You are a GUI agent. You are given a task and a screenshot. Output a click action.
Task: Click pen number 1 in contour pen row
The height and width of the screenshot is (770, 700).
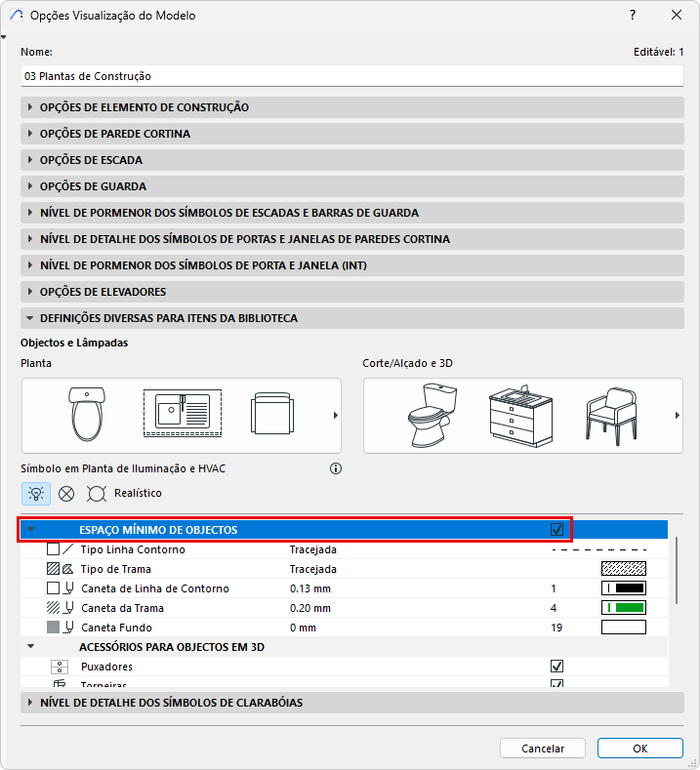click(x=554, y=588)
